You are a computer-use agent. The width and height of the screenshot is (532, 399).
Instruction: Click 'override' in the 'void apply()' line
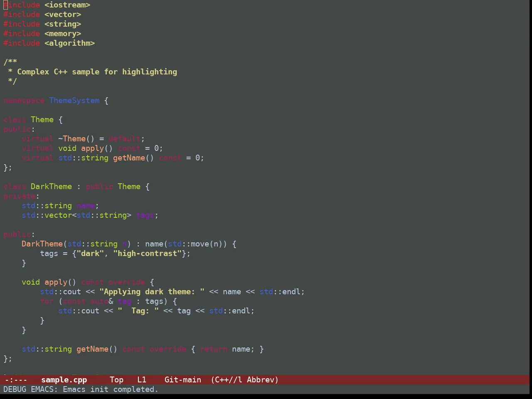point(127,282)
